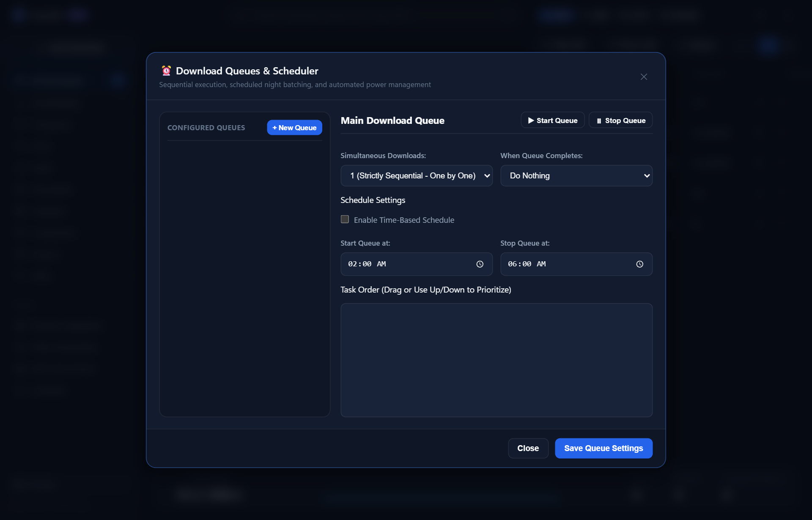Close the scheduler dialog with X icon
The height and width of the screenshot is (520, 812).
(x=644, y=77)
